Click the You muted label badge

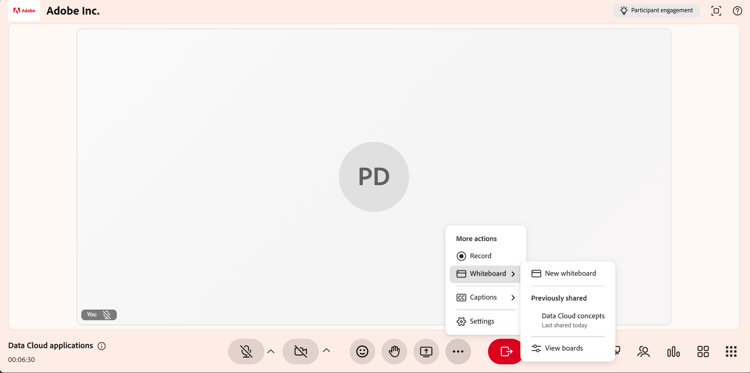point(99,315)
